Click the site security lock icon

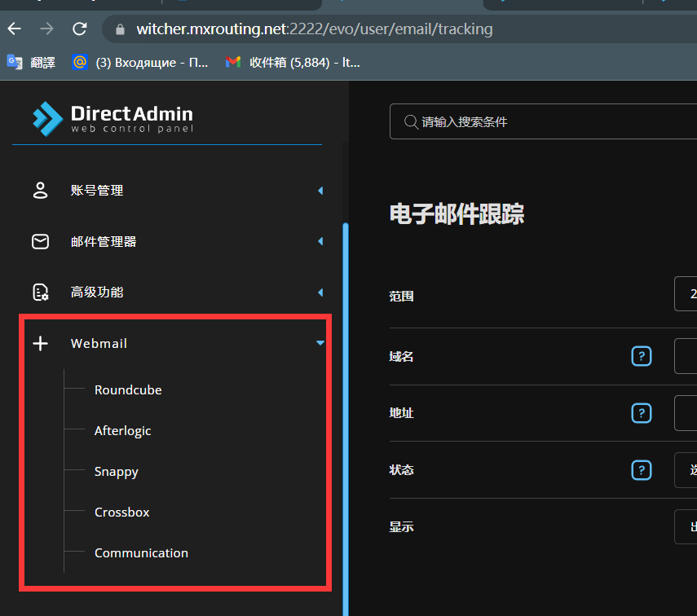pyautogui.click(x=119, y=29)
